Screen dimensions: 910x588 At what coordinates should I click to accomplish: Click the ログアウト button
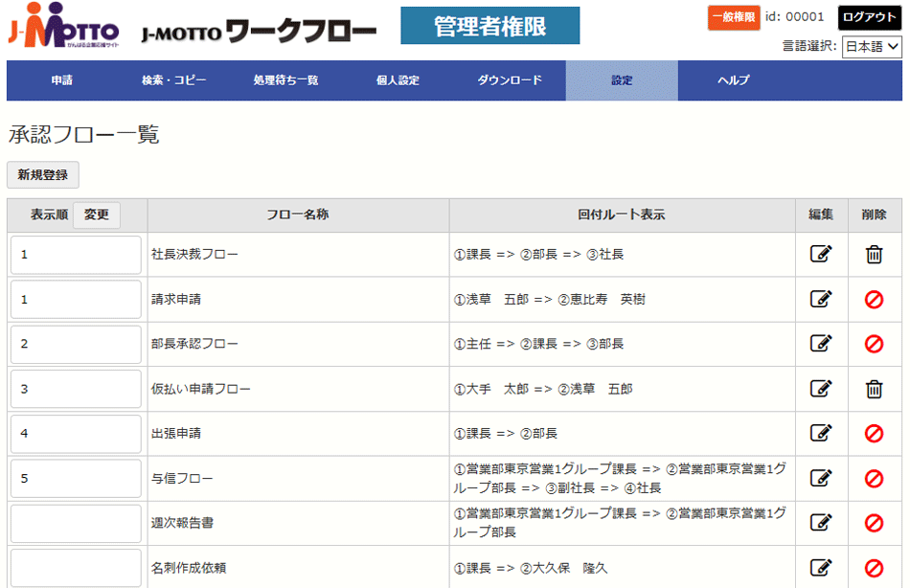[870, 17]
